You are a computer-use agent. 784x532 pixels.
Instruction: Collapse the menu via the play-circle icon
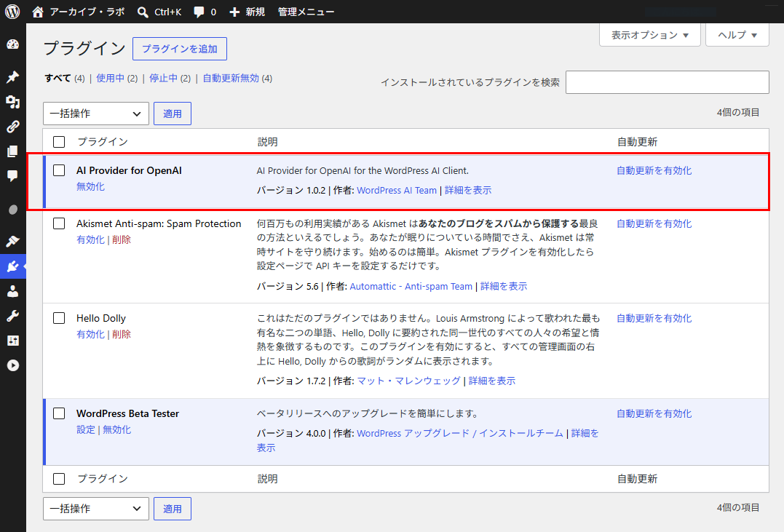(x=12, y=365)
